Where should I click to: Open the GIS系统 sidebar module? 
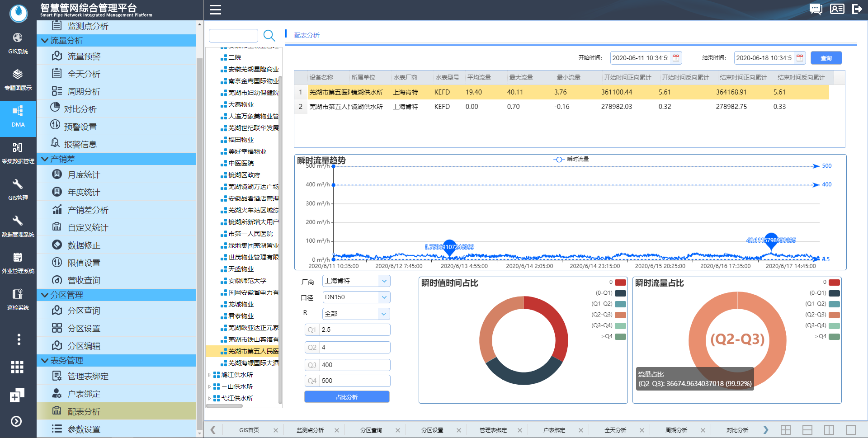click(x=18, y=44)
